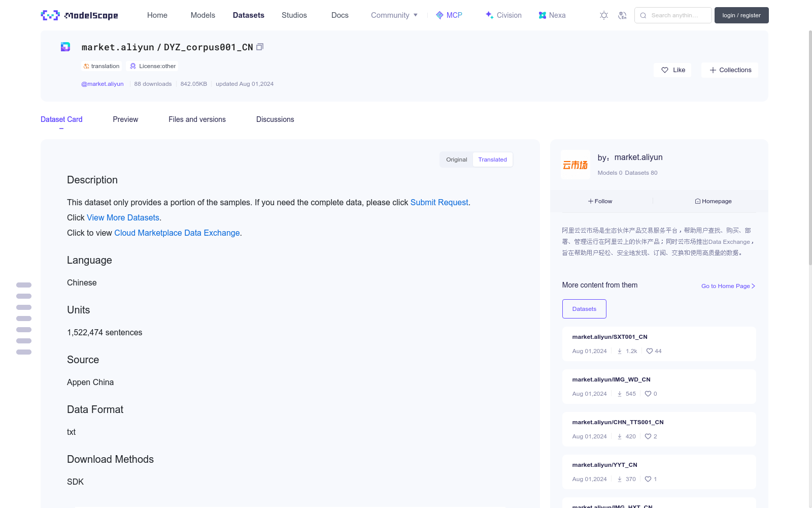Screen dimensions: 812x508
Task: Open the Docs nav item
Action: tap(340, 15)
